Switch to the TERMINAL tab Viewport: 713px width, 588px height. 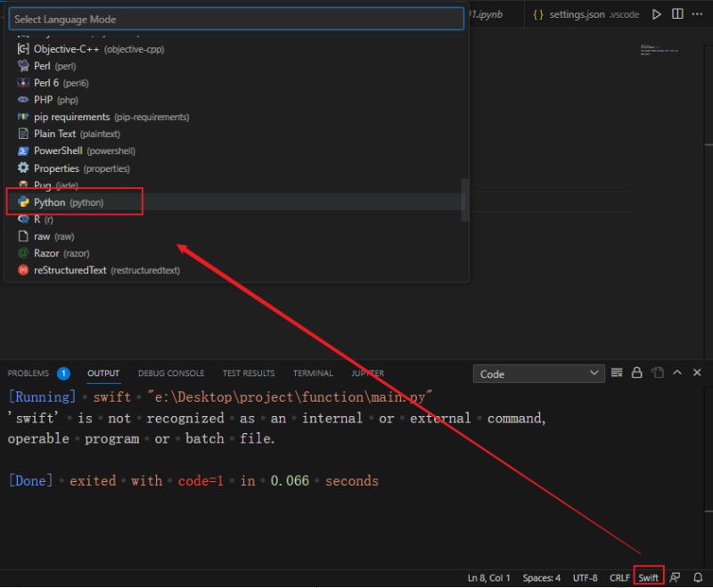click(x=313, y=373)
